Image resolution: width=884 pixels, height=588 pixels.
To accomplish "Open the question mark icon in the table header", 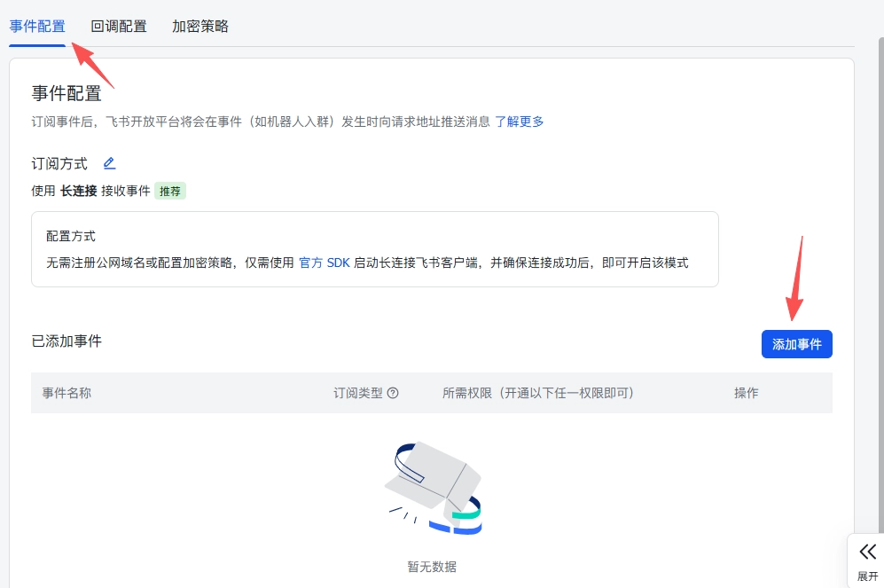I will (x=392, y=393).
